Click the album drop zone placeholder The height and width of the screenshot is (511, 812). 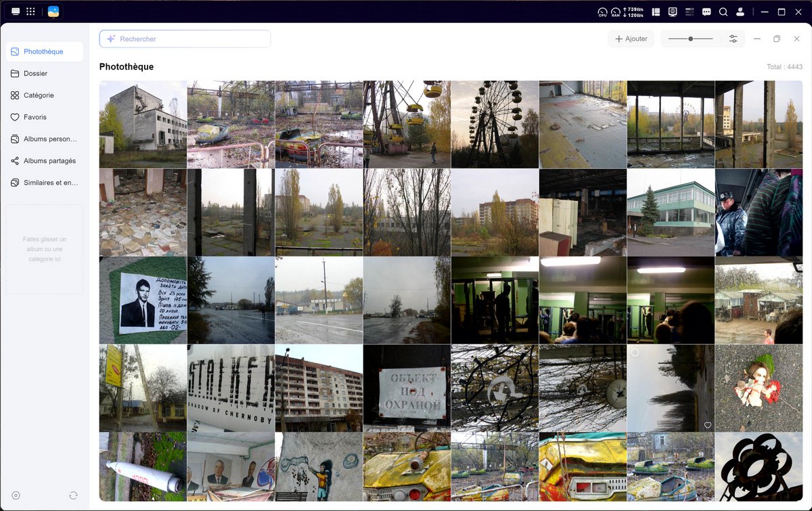click(45, 249)
